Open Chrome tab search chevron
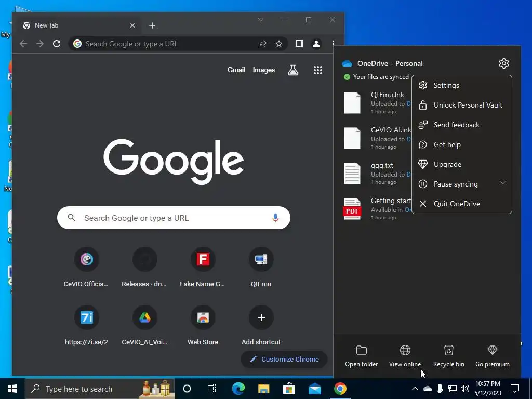This screenshot has height=399, width=532. (x=261, y=20)
